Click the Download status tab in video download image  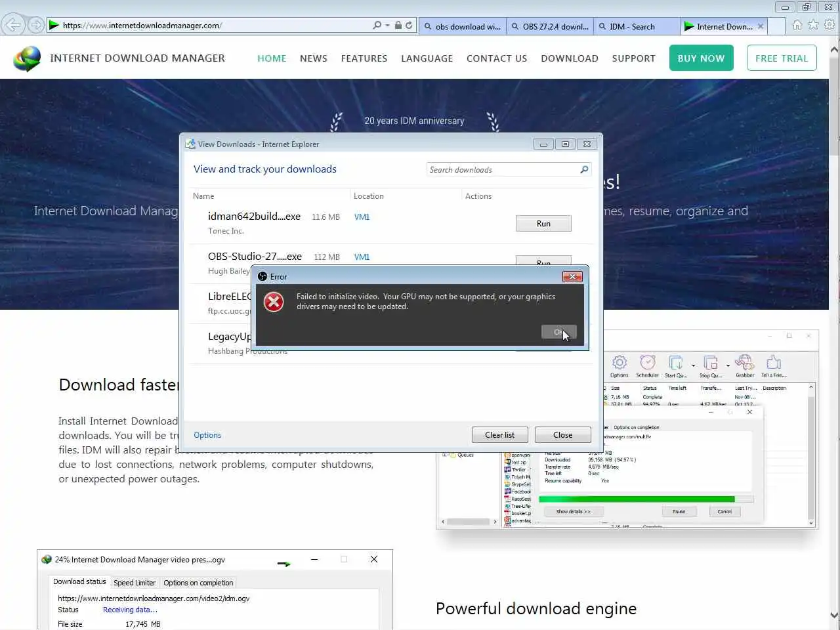[x=79, y=582]
